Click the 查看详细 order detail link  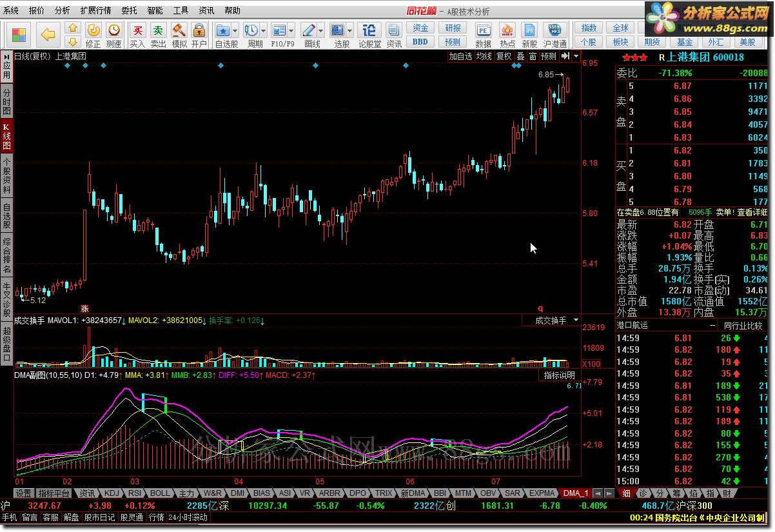pos(752,212)
